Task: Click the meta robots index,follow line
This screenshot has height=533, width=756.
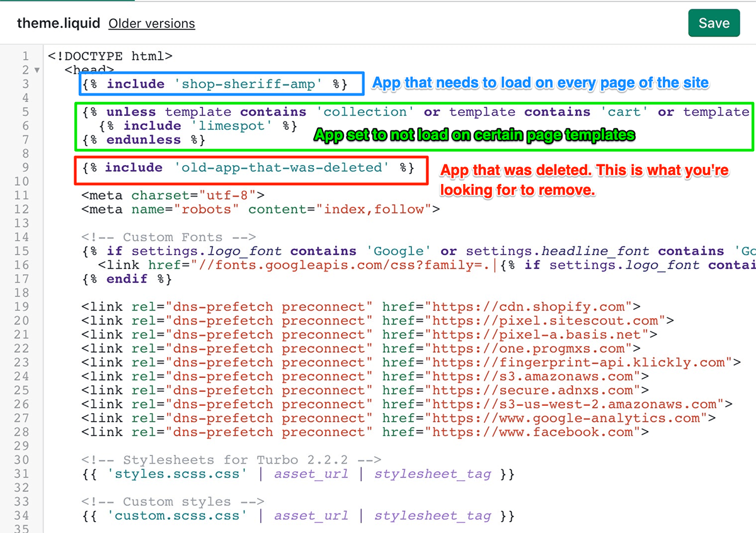Action: pos(260,209)
